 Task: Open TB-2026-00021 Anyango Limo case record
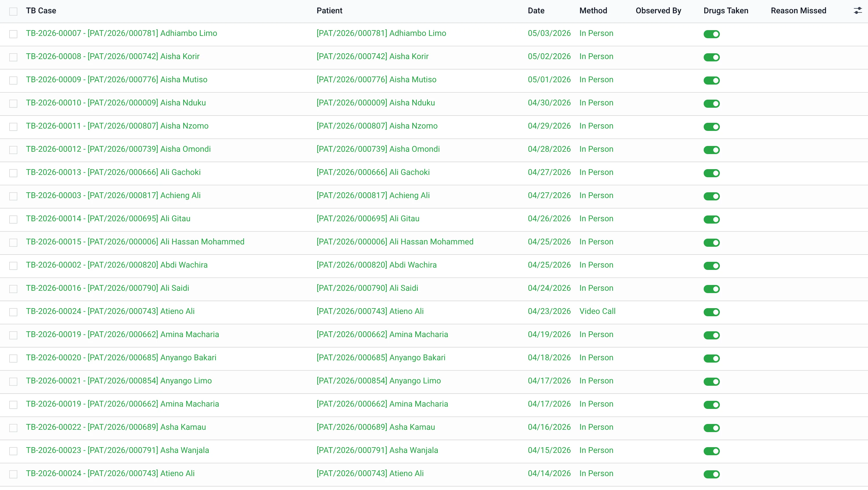[x=119, y=381]
